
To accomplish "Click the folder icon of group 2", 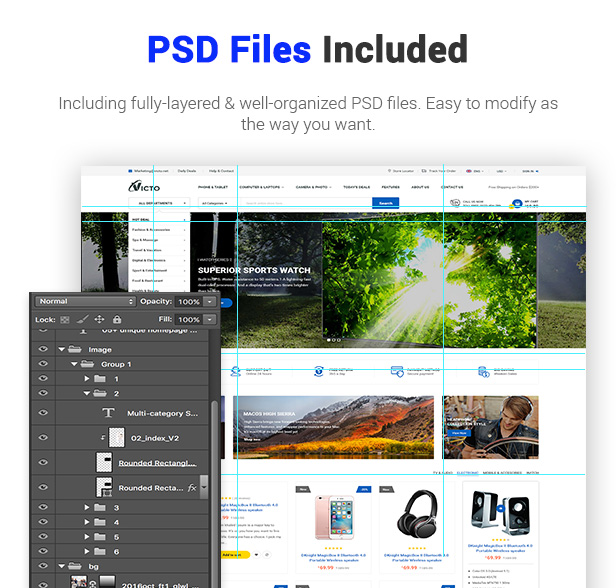I will [x=100, y=393].
